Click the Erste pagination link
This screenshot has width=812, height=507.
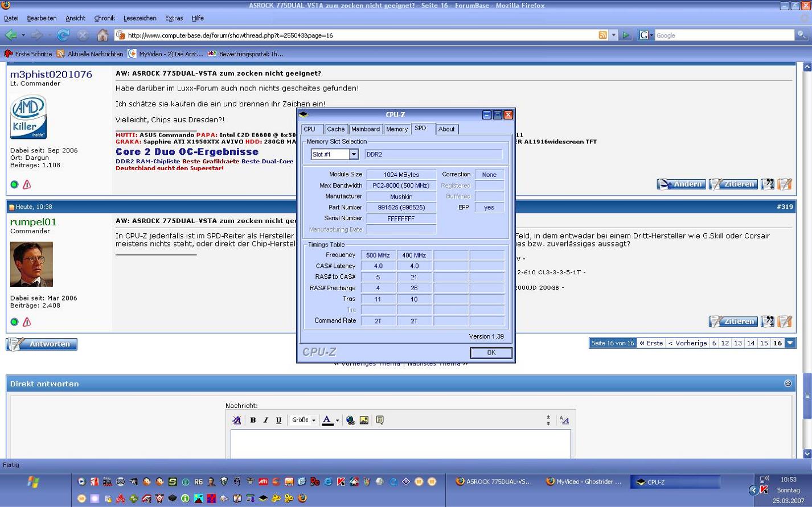click(651, 343)
